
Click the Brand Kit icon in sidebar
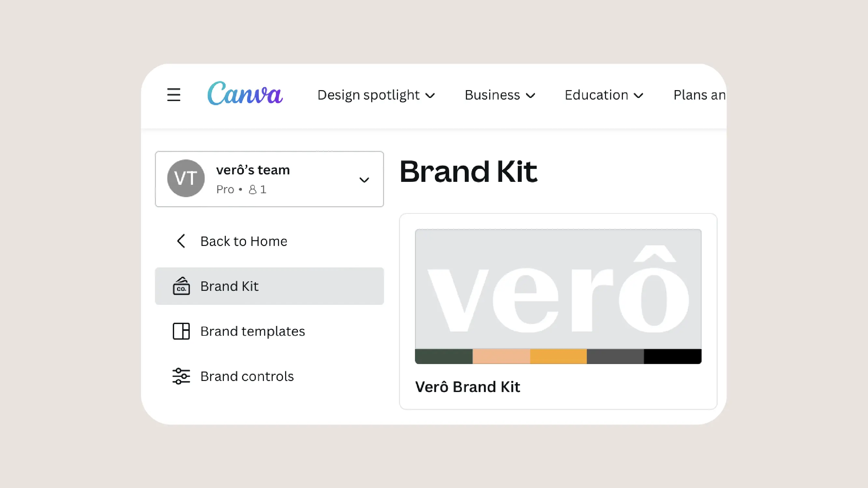(x=181, y=286)
